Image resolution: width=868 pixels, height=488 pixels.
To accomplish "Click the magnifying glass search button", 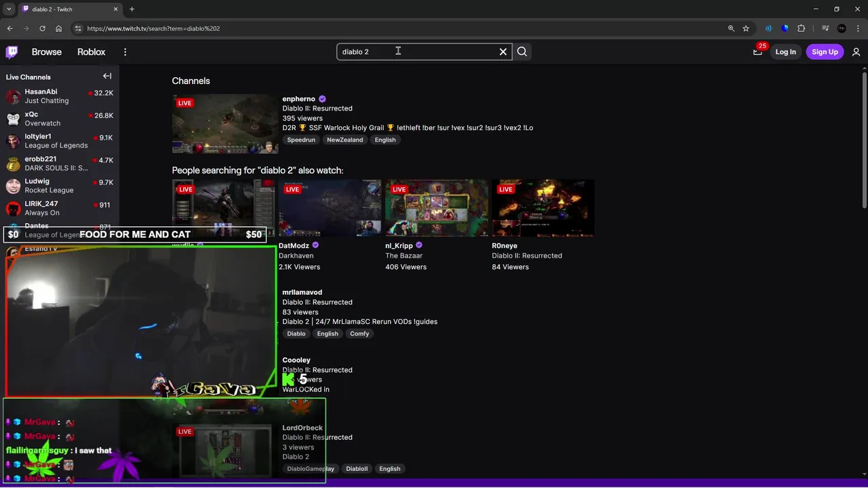I will point(522,52).
